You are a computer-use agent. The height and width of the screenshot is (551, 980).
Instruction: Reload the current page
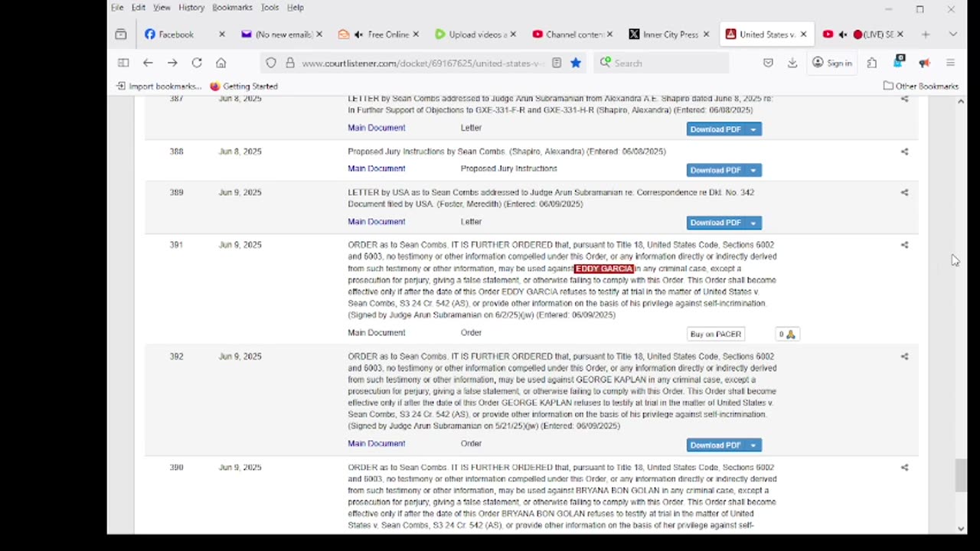(x=197, y=63)
